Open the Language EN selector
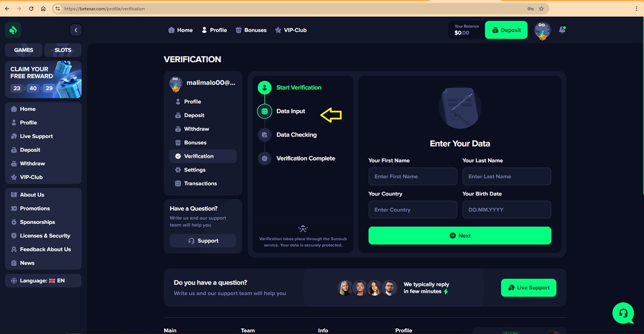644x334 pixels. (43, 280)
